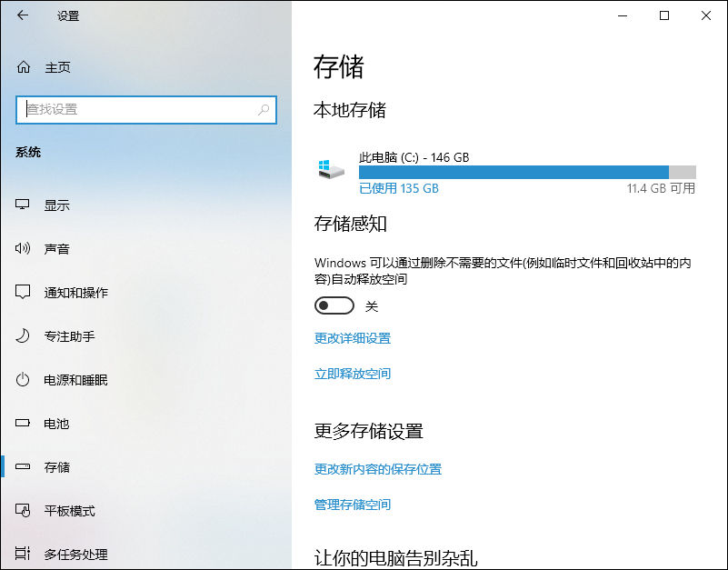This screenshot has height=570, width=728.
Task: Click the 立即释放空间 link
Action: pyautogui.click(x=353, y=374)
